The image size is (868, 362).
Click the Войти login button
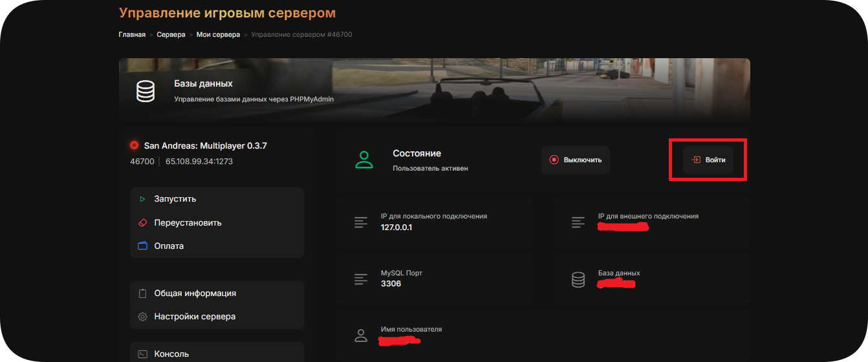click(x=708, y=160)
